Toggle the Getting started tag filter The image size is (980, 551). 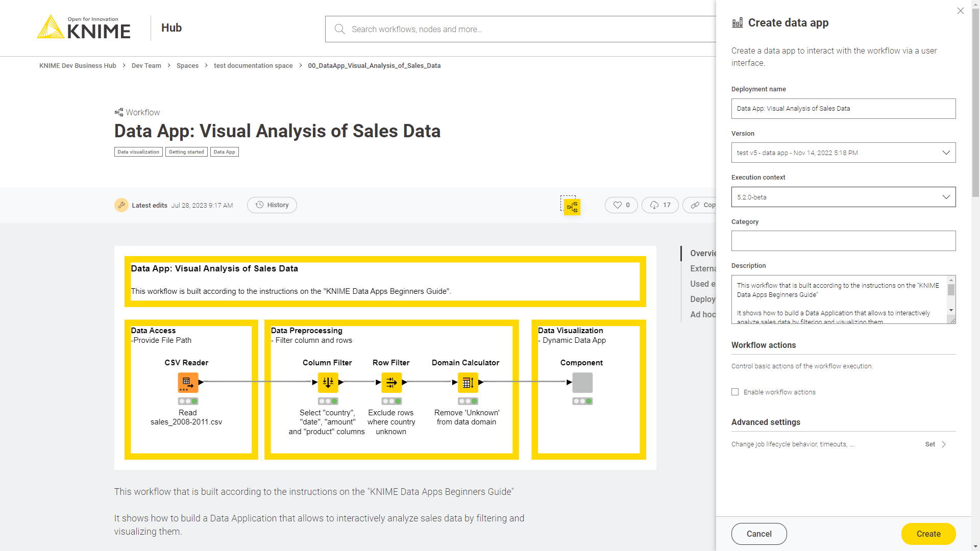(186, 152)
